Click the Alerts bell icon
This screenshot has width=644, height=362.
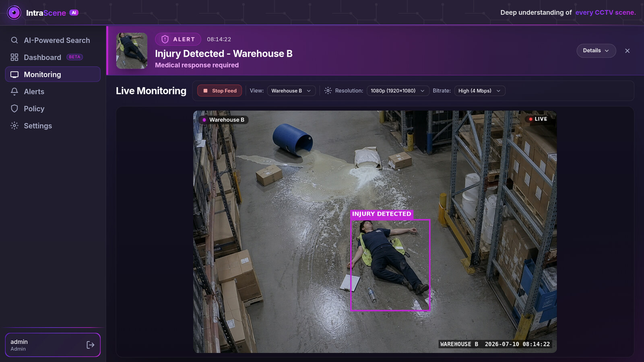click(x=14, y=91)
